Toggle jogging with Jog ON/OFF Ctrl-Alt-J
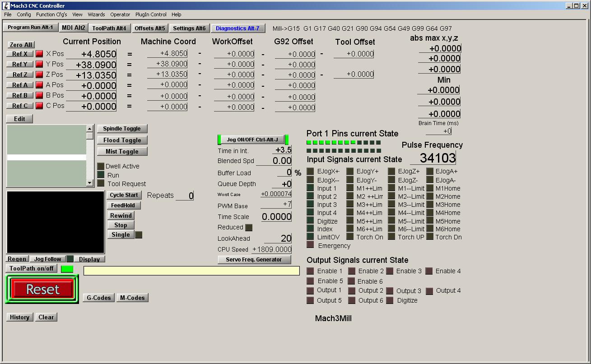 [252, 140]
